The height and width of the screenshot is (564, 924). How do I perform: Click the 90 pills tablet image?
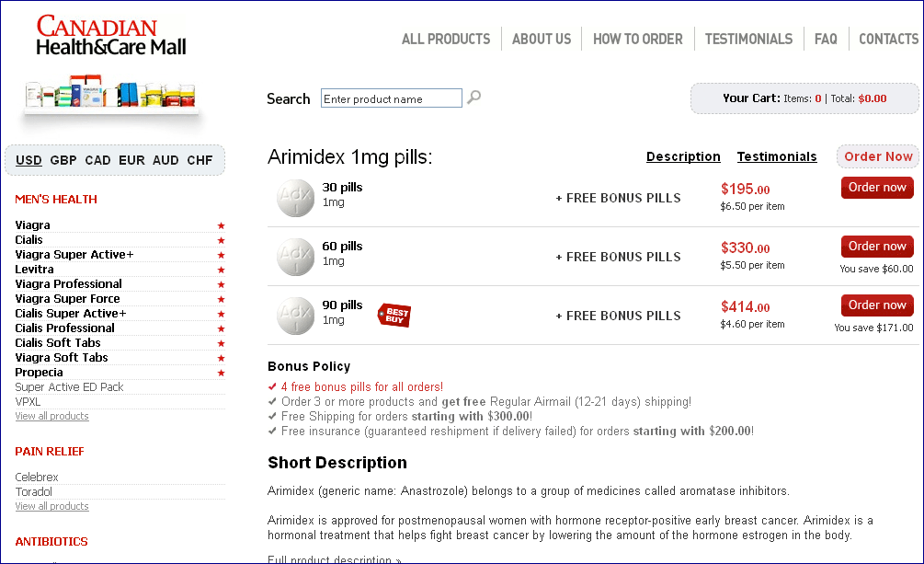coord(296,316)
